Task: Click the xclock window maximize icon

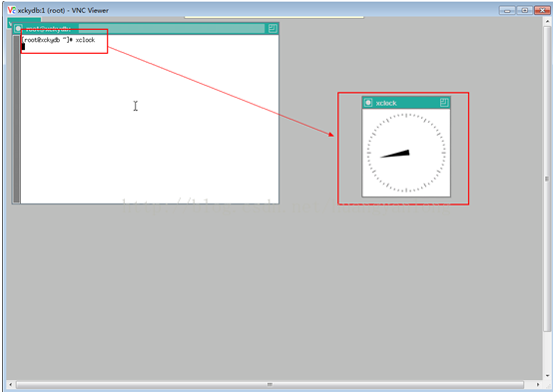Action: pyautogui.click(x=444, y=103)
